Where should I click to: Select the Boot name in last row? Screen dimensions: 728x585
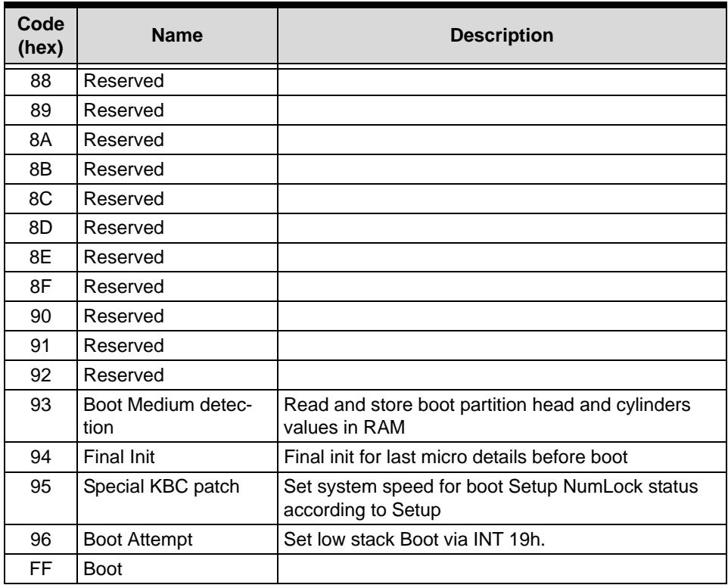click(103, 569)
